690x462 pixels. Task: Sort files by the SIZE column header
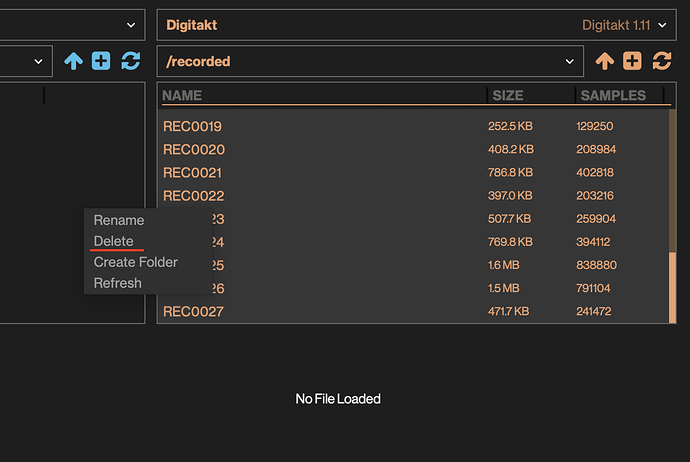508,95
